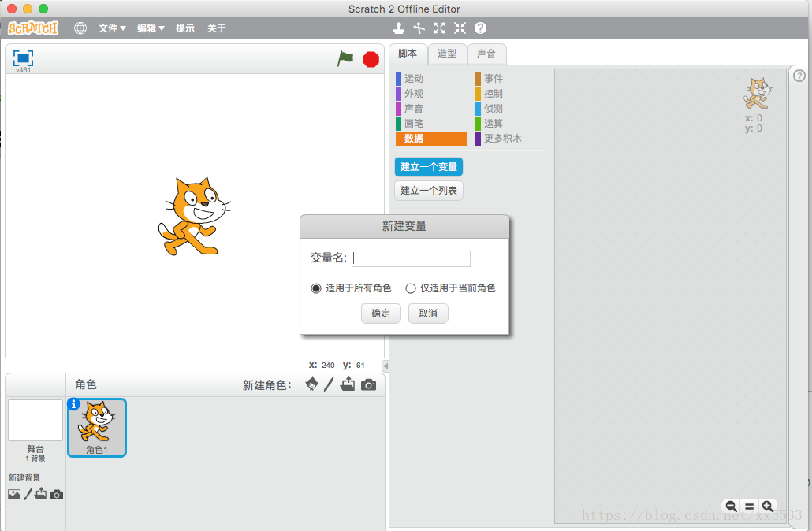Collapse the stage with small arrow
Screen dimensions: 812x531
tap(386, 366)
